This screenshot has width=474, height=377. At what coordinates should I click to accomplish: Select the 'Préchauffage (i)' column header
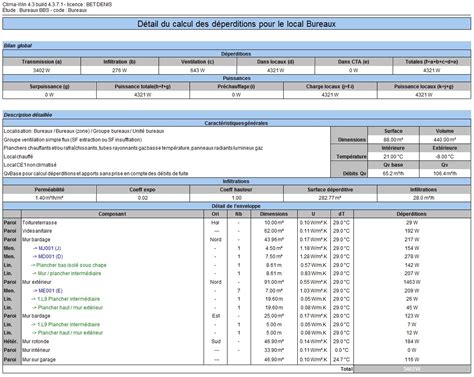tap(236, 86)
